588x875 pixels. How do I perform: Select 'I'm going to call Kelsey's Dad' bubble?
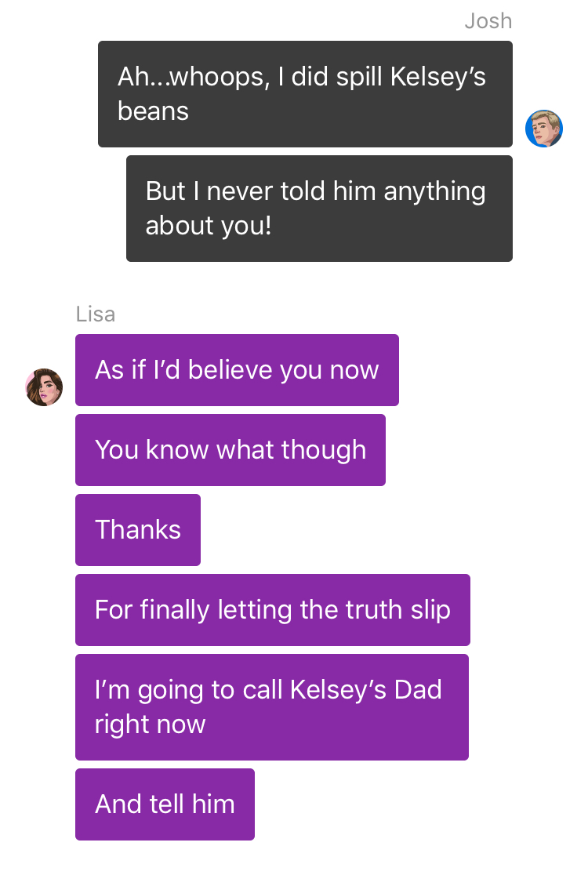point(272,707)
